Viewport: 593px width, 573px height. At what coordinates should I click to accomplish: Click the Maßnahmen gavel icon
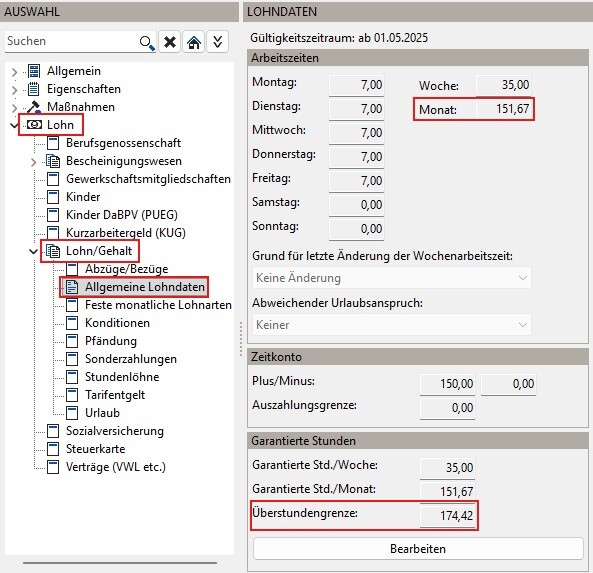[x=34, y=107]
